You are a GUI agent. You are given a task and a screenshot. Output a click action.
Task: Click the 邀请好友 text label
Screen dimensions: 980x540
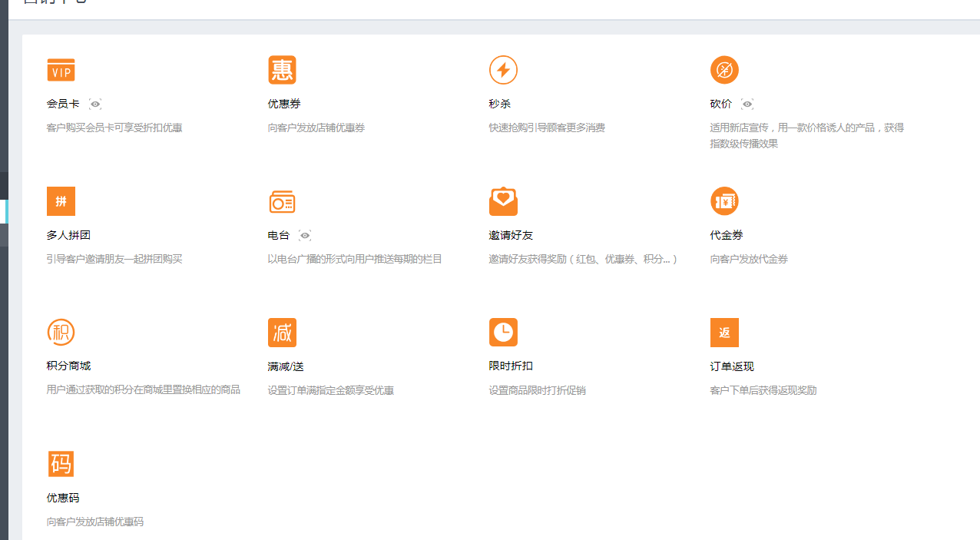point(511,235)
